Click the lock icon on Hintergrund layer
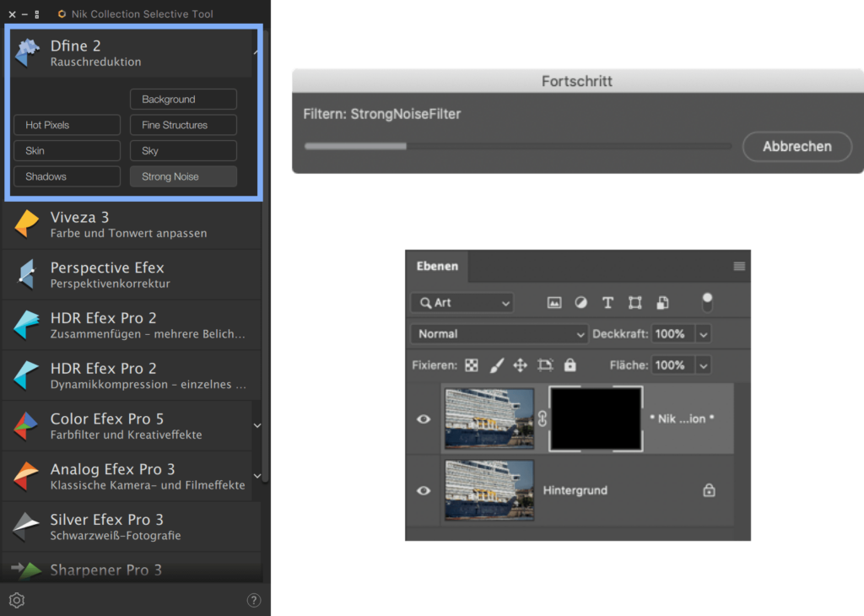864x616 pixels. click(709, 490)
